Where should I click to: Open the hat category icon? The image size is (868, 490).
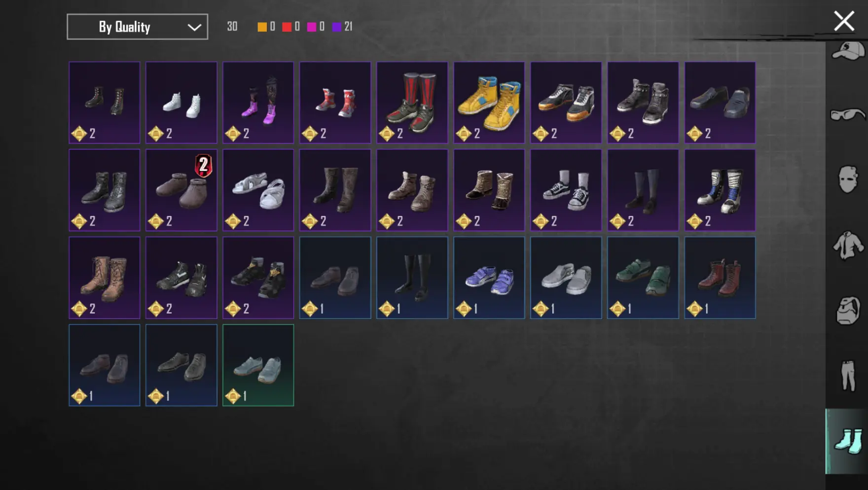[x=848, y=51]
